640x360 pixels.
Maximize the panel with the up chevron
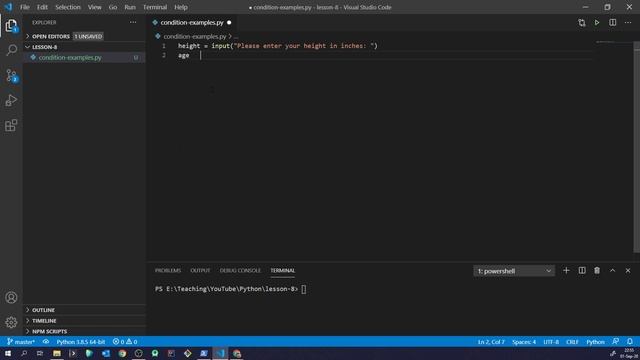pyautogui.click(x=613, y=271)
